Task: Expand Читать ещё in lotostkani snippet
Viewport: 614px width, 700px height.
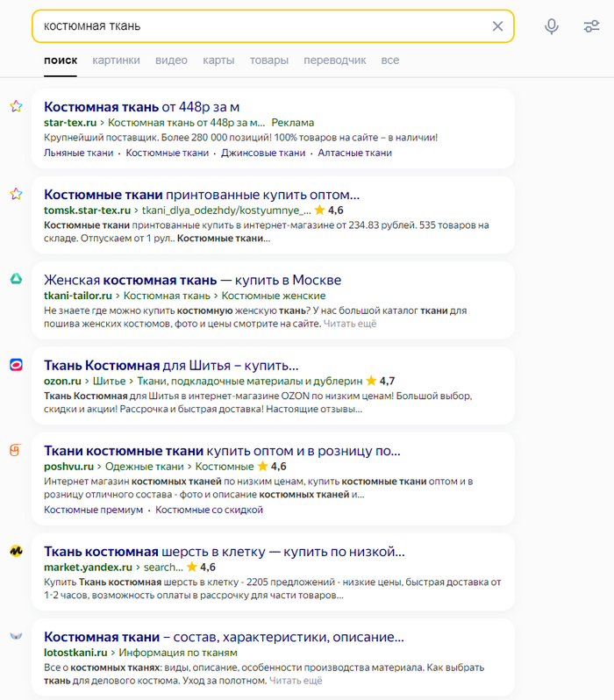Action: [x=296, y=680]
